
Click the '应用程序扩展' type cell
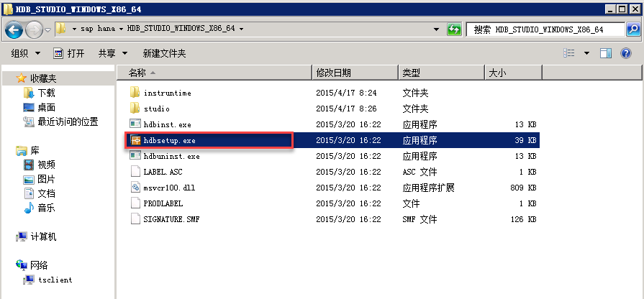[x=428, y=188]
